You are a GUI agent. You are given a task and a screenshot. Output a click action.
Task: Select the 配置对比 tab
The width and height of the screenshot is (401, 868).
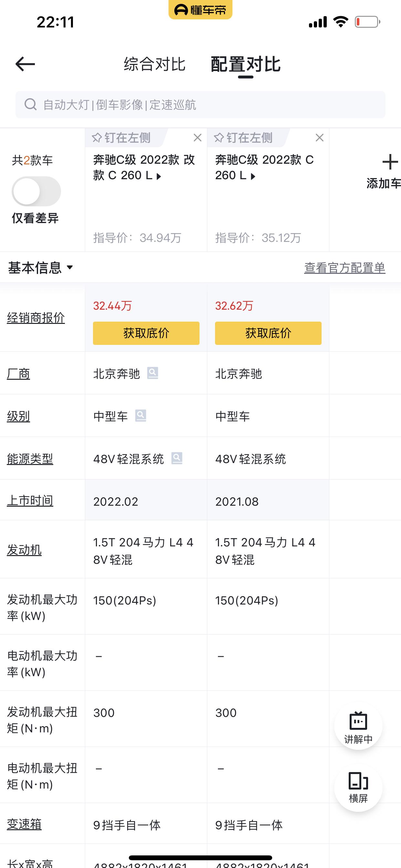tap(246, 64)
